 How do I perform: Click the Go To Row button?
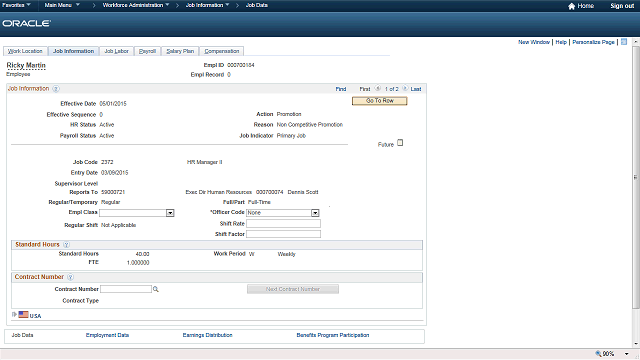tap(380, 101)
